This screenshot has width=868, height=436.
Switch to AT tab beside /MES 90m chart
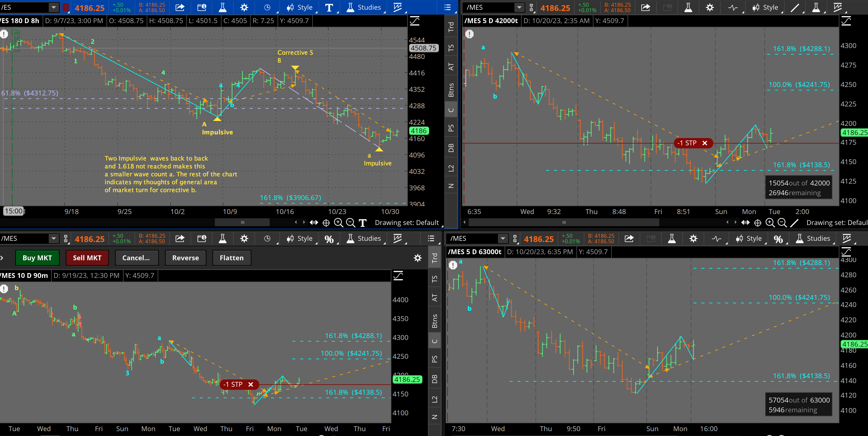pyautogui.click(x=435, y=298)
